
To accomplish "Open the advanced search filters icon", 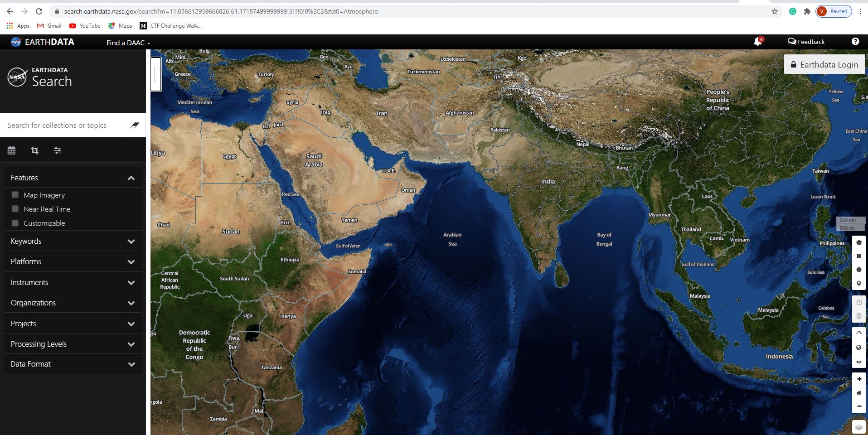I will (58, 150).
